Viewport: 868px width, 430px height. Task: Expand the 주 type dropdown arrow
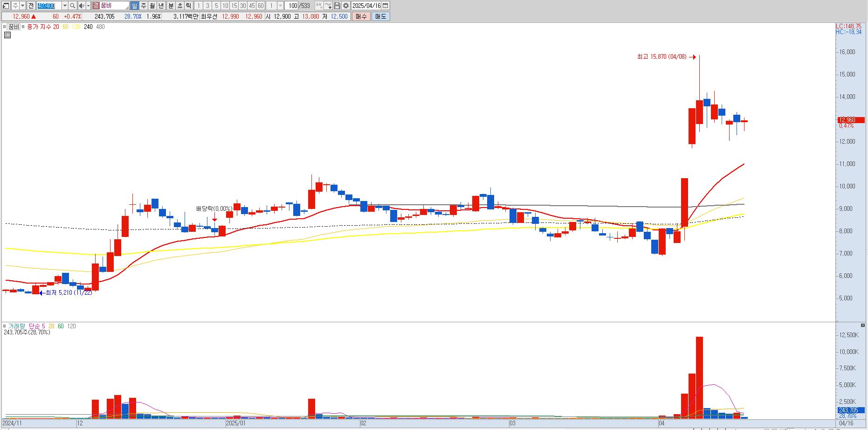[x=23, y=6]
